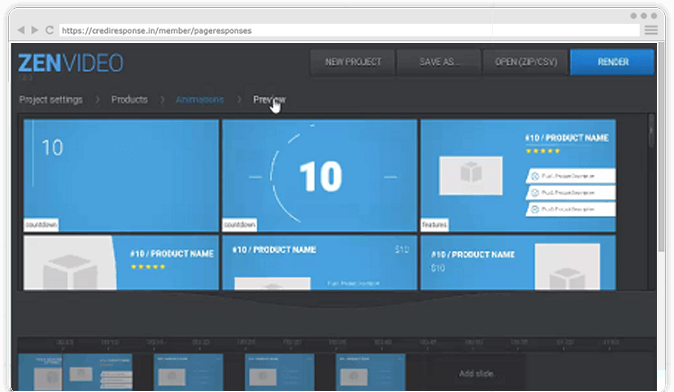Select the features template with description bullets
The width and height of the screenshot is (674, 392).
[x=518, y=175]
